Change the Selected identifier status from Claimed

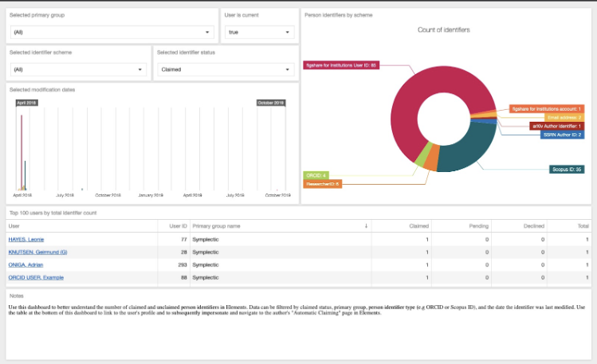click(x=225, y=69)
